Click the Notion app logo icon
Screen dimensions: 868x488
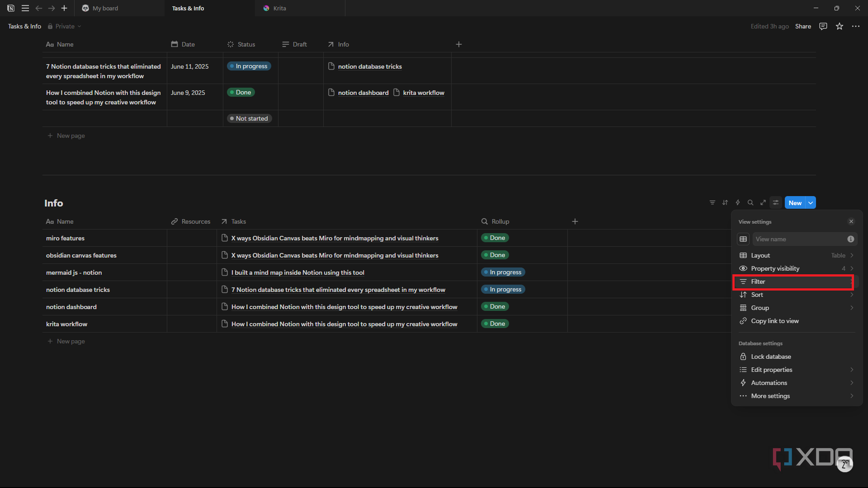(11, 8)
